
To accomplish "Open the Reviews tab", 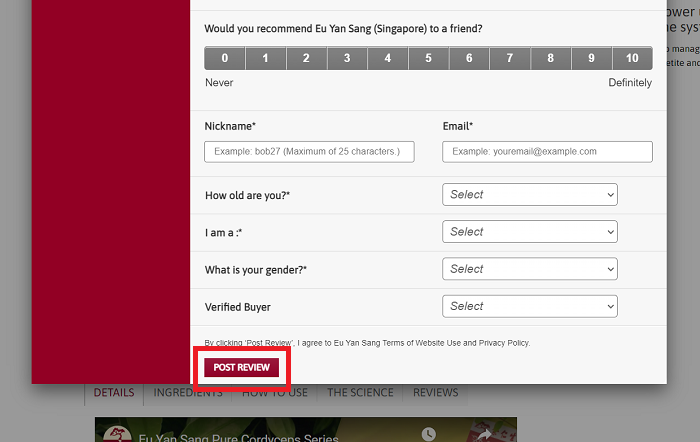I will coord(435,393).
